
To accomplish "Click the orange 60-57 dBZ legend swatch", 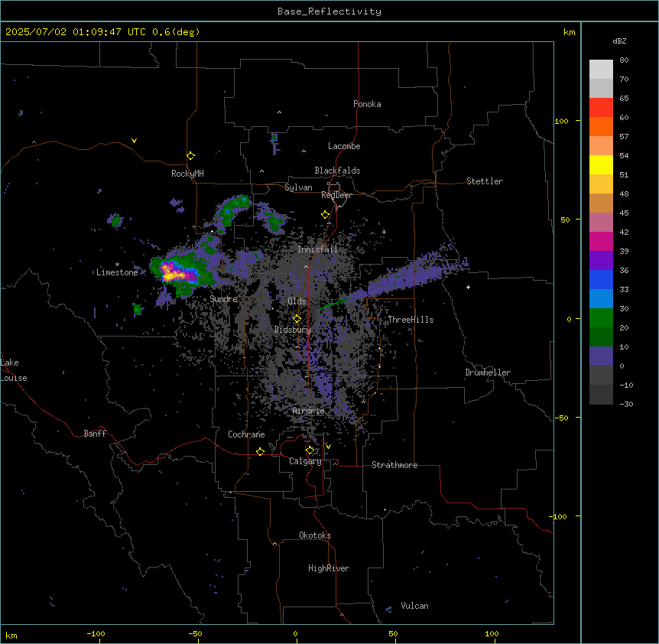I will click(601, 126).
